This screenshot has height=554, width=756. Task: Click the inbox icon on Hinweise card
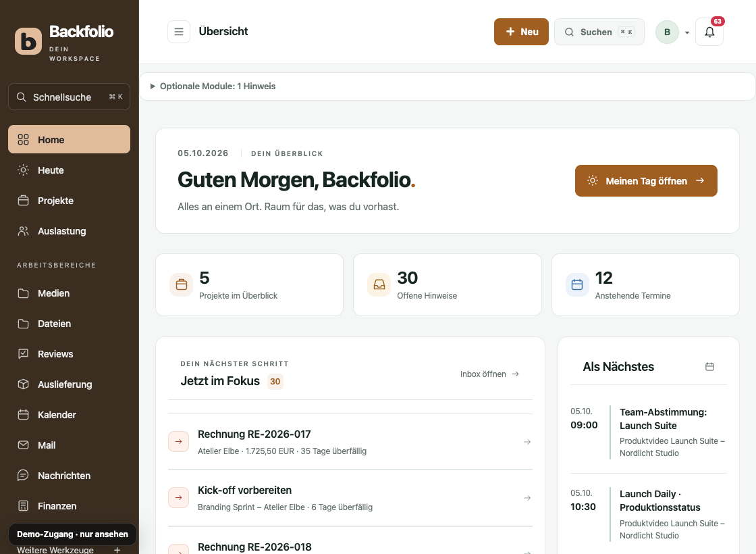(x=379, y=284)
